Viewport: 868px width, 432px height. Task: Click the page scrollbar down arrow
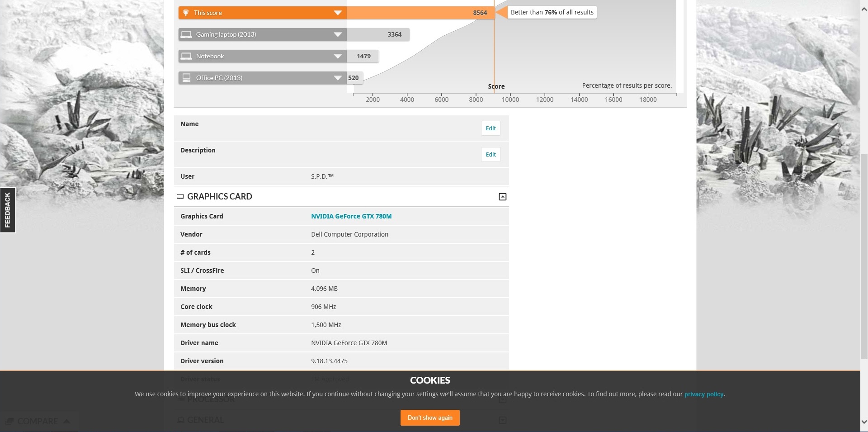[864, 422]
